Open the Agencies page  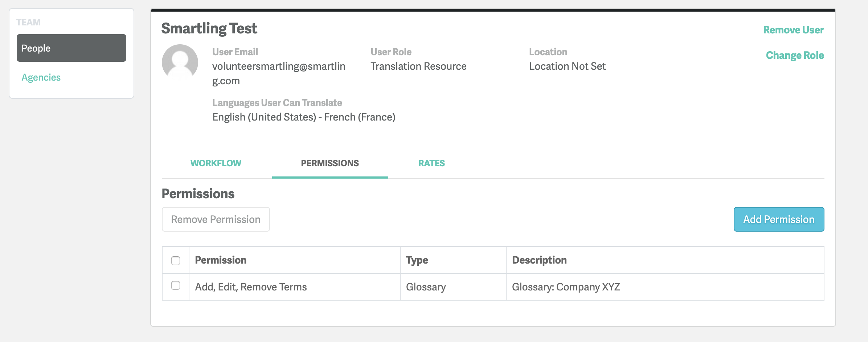41,77
